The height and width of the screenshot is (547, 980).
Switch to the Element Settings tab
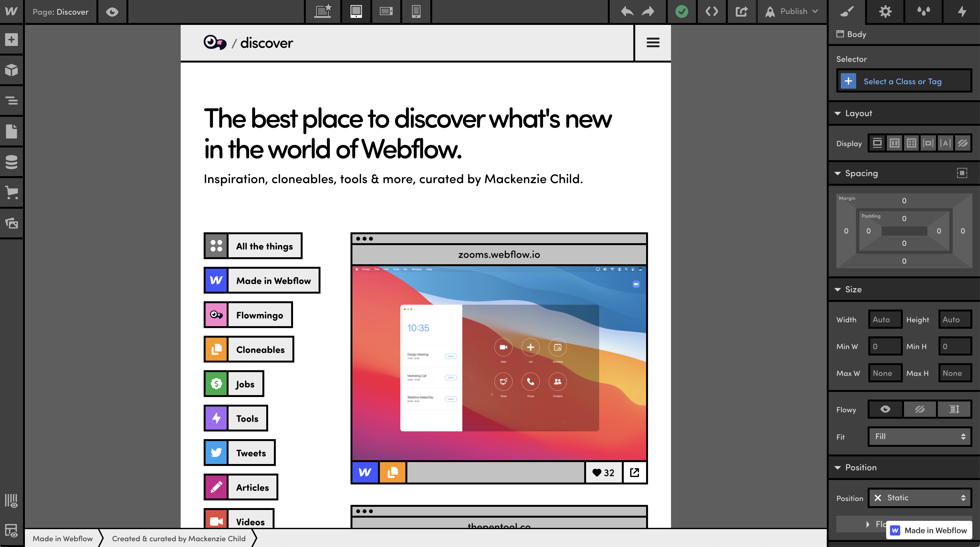(x=885, y=11)
